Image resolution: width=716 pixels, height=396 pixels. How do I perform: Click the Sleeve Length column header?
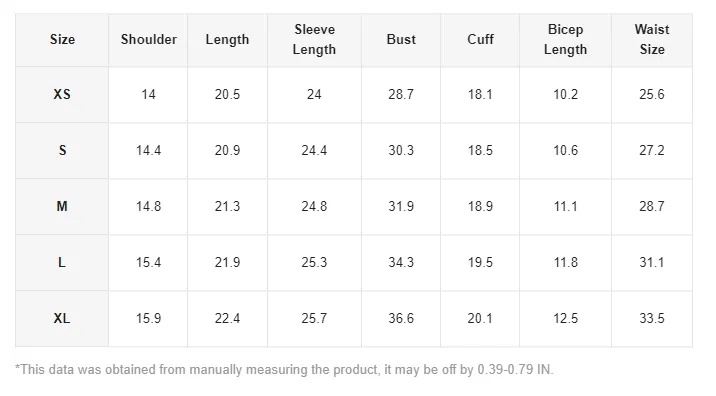pos(314,40)
